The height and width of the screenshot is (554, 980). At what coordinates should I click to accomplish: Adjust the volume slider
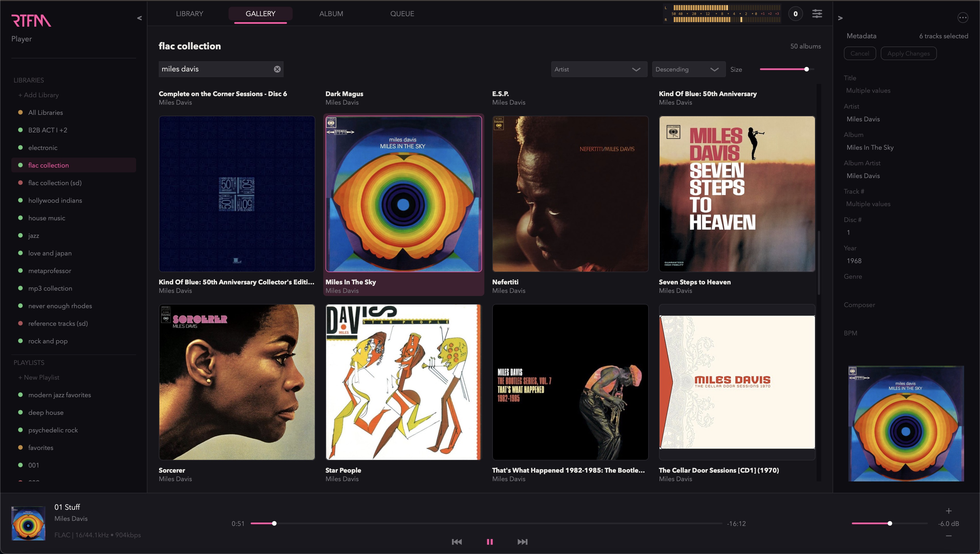(x=890, y=524)
